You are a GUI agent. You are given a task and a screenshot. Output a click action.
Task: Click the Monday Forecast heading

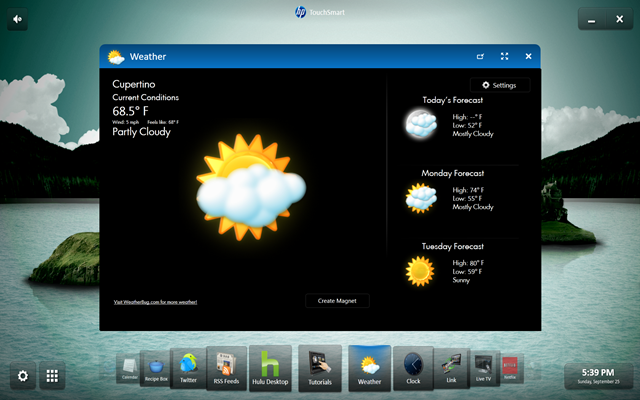point(453,173)
